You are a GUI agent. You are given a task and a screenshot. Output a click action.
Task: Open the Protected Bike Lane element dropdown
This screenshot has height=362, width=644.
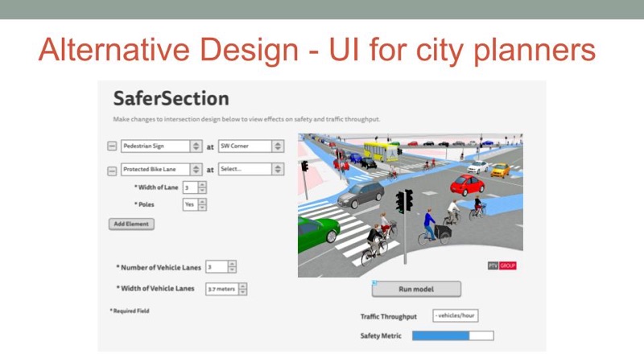[x=162, y=169]
